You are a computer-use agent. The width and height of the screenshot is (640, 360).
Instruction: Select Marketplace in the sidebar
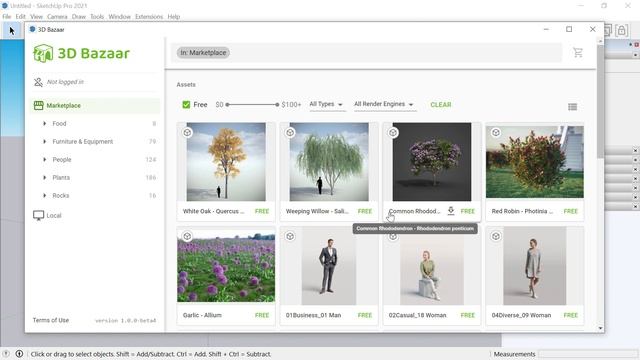[x=96, y=105]
